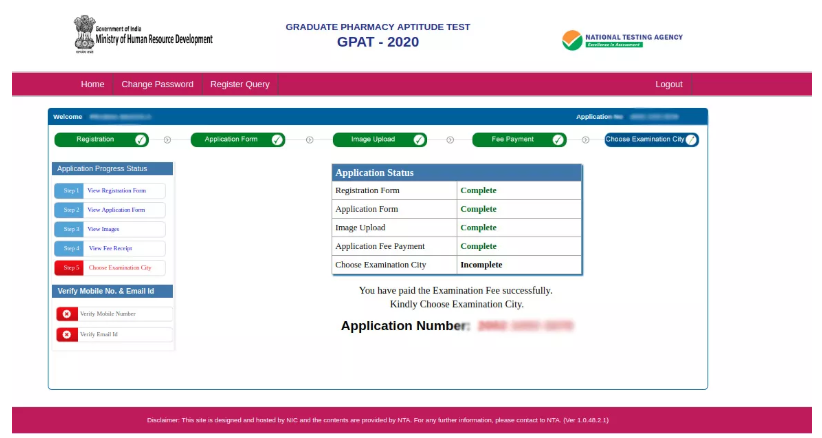Open View Images in Step 3

coord(103,229)
